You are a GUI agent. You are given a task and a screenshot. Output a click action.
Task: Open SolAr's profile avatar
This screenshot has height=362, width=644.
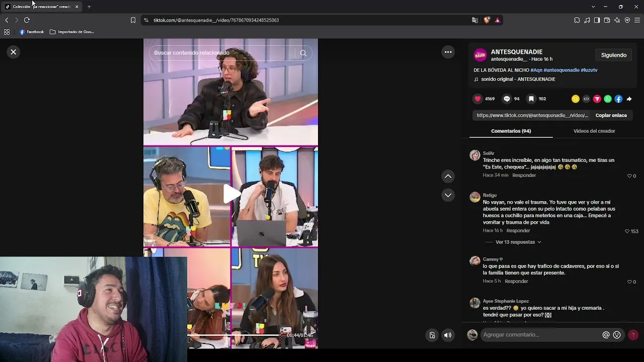coord(475,155)
